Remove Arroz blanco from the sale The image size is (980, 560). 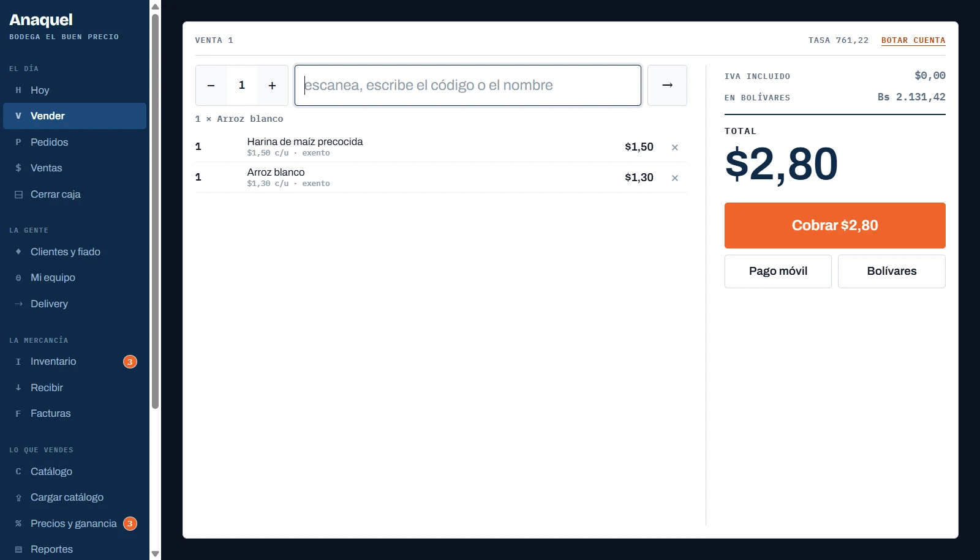click(674, 177)
